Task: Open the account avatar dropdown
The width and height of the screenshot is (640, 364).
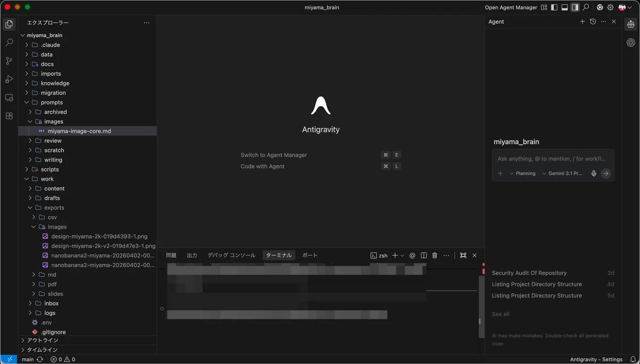Action: pyautogui.click(x=625, y=7)
